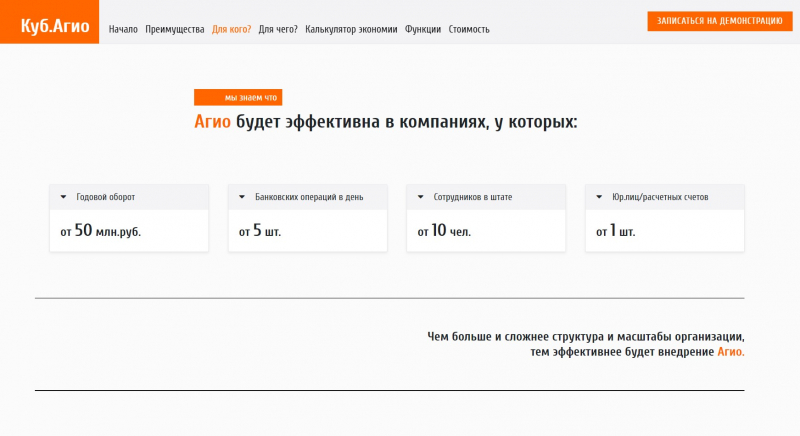Navigate to Калькулятор экономии
800x436 pixels.
(x=351, y=30)
